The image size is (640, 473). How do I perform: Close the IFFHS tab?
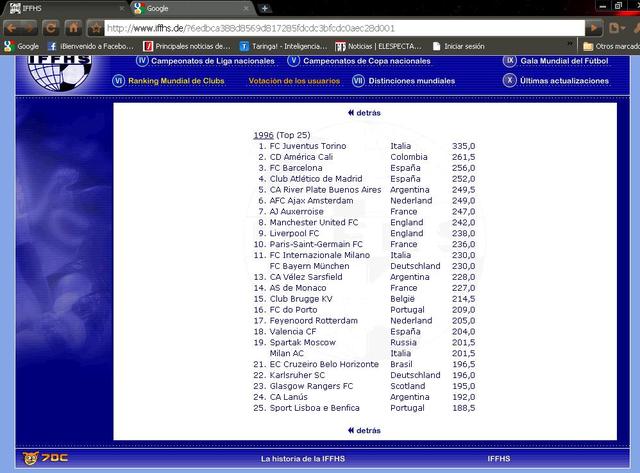[x=121, y=8]
